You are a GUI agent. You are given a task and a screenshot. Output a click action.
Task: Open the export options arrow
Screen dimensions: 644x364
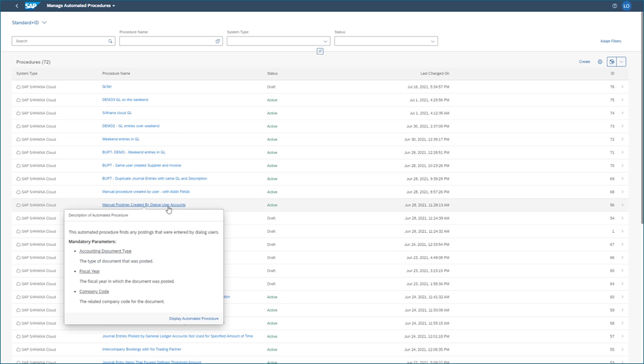click(621, 62)
